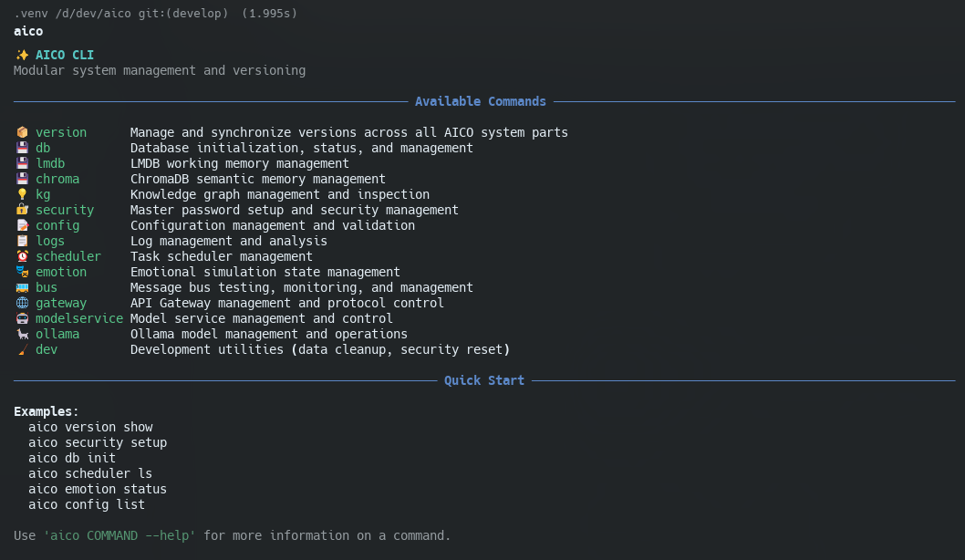
Task: Click example 'aico scheduler ls'
Action: point(90,473)
